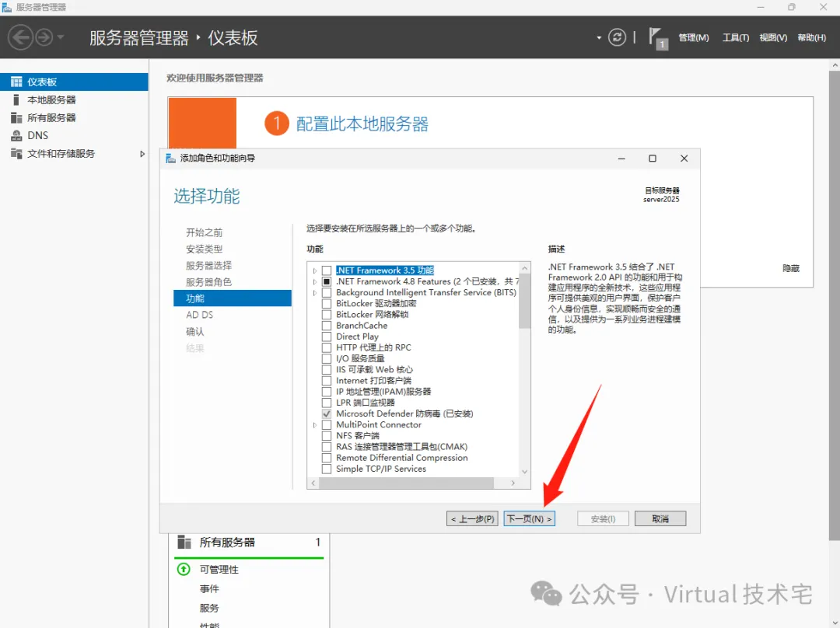Click the 仪表板 grid icon in sidebar
This screenshot has height=628, width=840.
pos(16,82)
